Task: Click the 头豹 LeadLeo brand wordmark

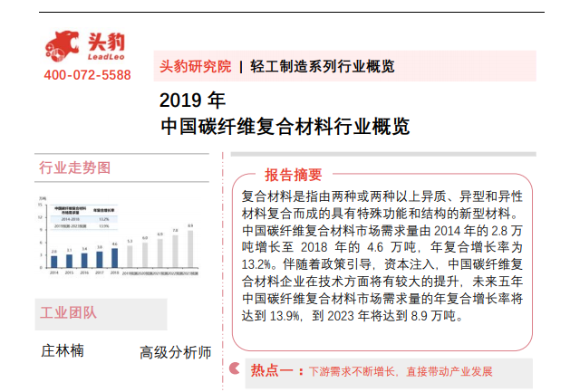Action: 107,44
